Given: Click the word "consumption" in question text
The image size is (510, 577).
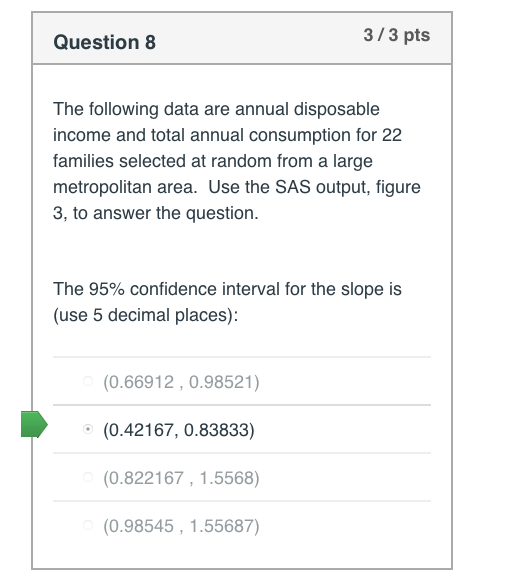Looking at the screenshot, I should [x=300, y=135].
